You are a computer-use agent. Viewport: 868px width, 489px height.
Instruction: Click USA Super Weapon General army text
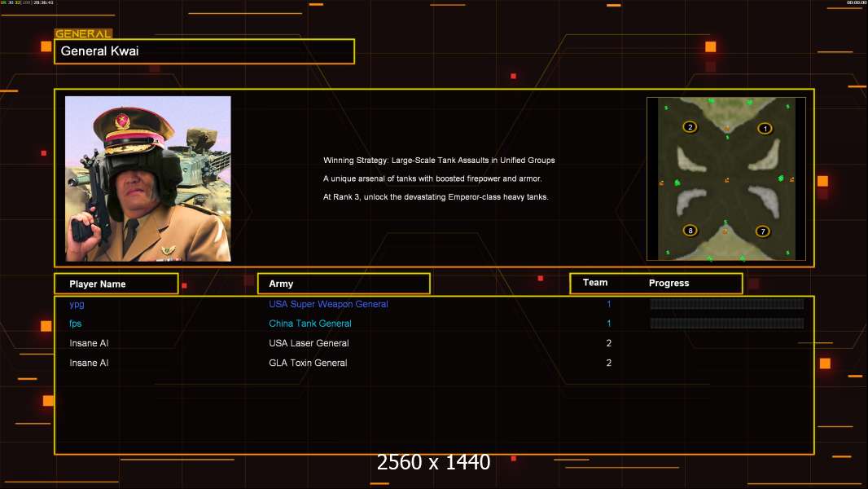click(328, 304)
